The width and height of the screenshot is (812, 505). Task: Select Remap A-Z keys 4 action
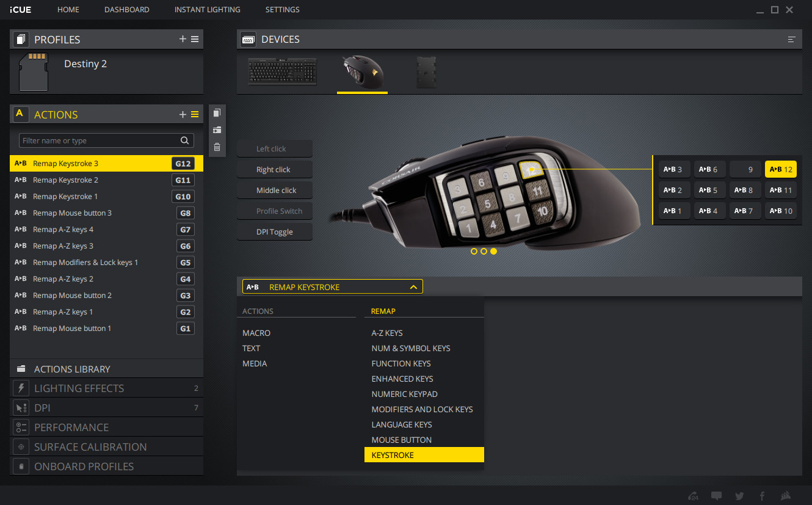[106, 230]
